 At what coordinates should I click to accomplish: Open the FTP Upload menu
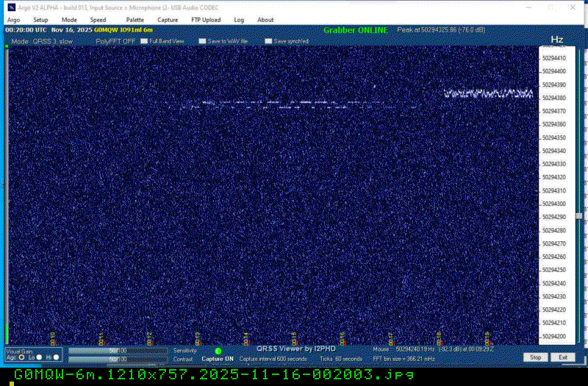205,20
